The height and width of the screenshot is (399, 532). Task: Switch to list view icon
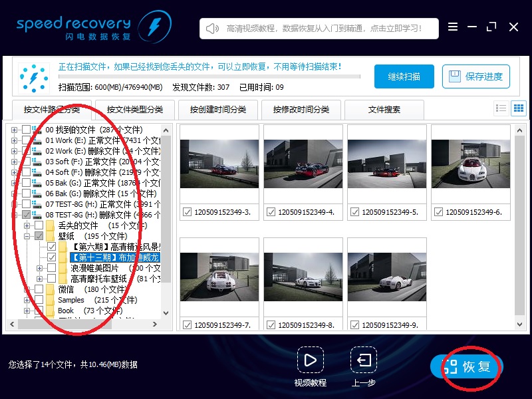pyautogui.click(x=501, y=108)
